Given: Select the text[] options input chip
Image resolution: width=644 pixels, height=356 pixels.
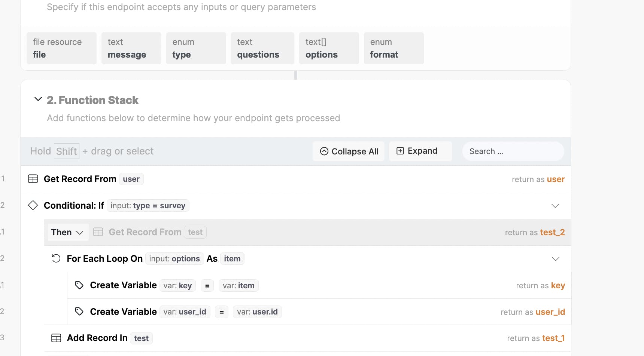Looking at the screenshot, I should (x=329, y=48).
